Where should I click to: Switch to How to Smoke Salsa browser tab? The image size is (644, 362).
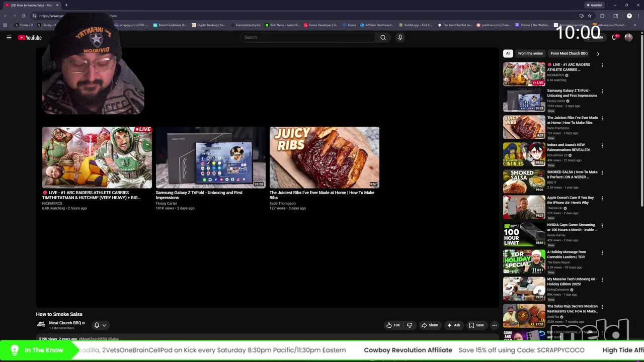point(31,5)
